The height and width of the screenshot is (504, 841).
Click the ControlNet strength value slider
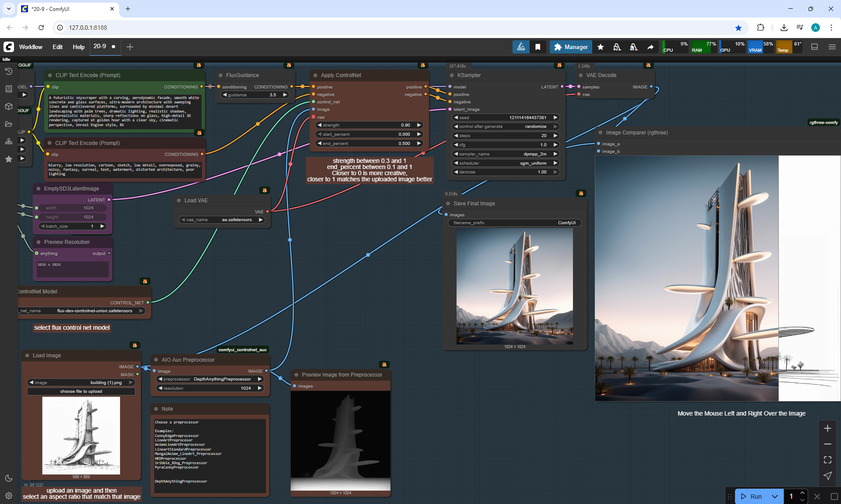(x=369, y=125)
